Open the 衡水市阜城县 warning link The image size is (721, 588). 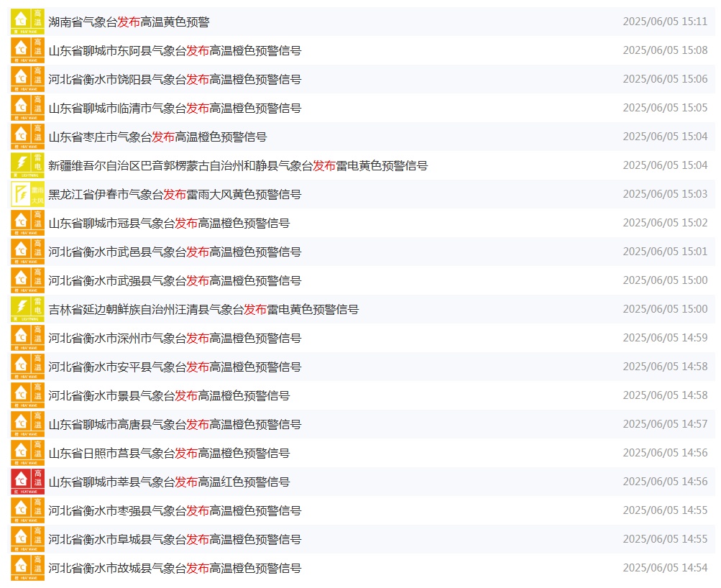[175, 539]
